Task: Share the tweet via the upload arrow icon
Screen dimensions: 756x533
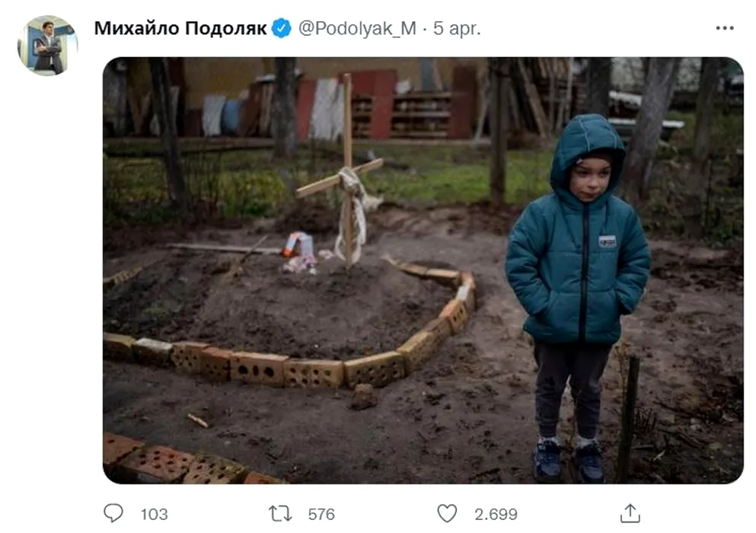Action: [630, 513]
